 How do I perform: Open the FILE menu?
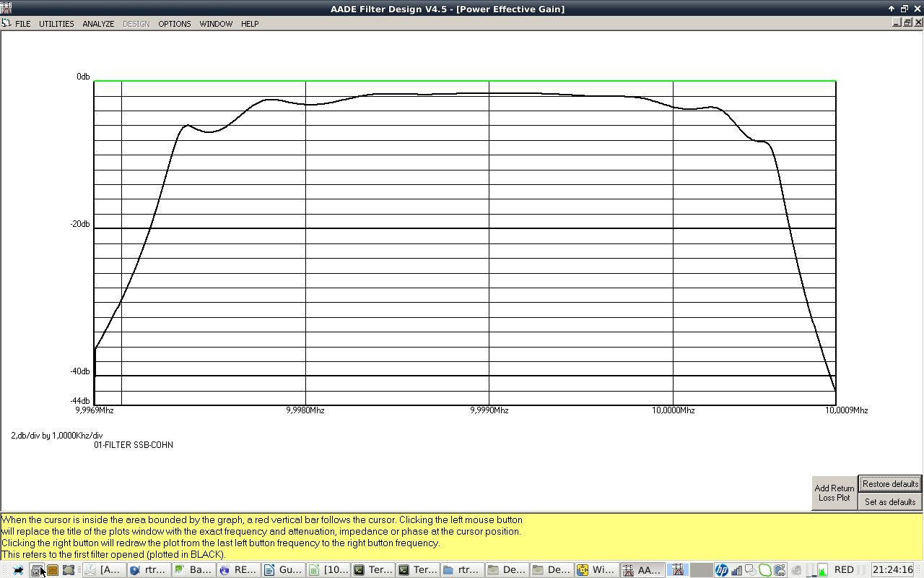point(22,24)
